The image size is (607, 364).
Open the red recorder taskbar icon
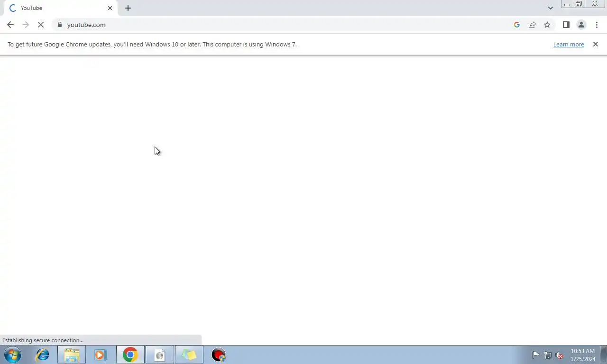tap(219, 355)
